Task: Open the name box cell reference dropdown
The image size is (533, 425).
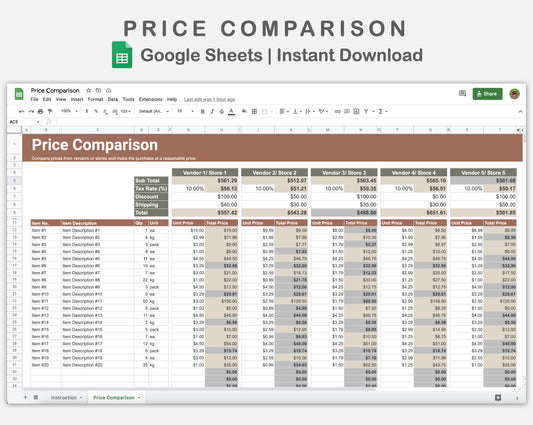Action: click(x=38, y=122)
